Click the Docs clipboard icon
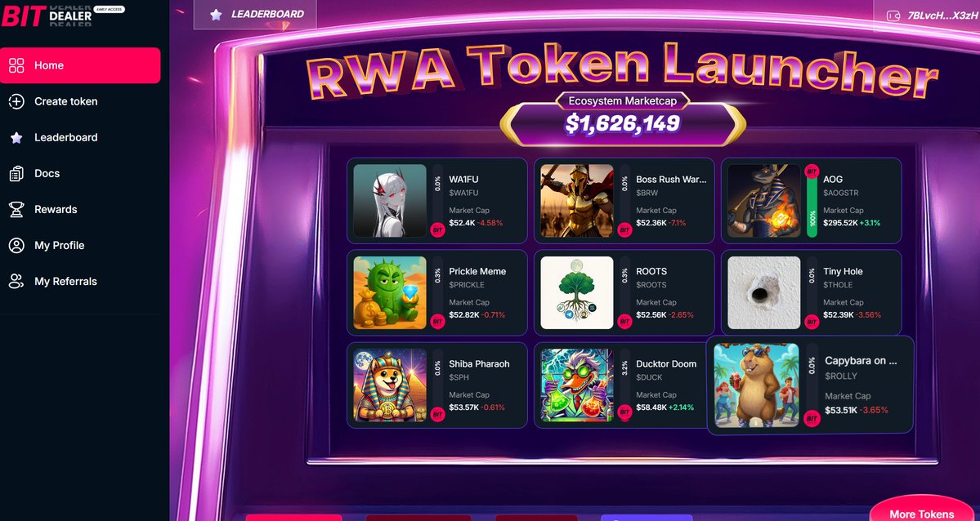Screen dimensions: 980x521 [16, 173]
